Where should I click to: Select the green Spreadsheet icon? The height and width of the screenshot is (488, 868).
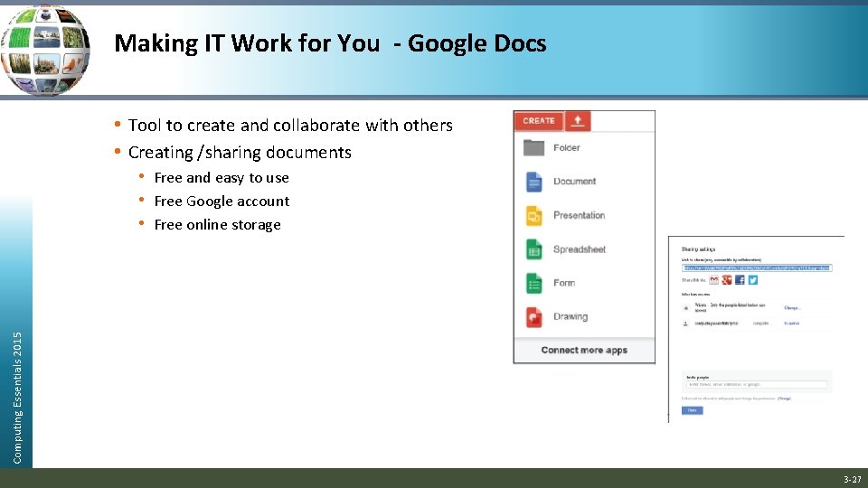tap(533, 249)
